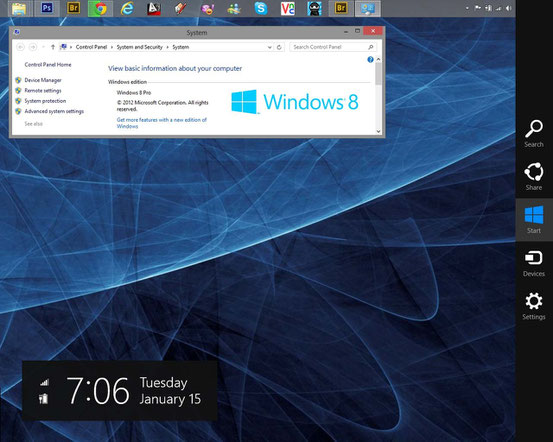Viewport: 553px width, 442px height.
Task: Select the System breadcrumb segment
Action: click(x=181, y=47)
